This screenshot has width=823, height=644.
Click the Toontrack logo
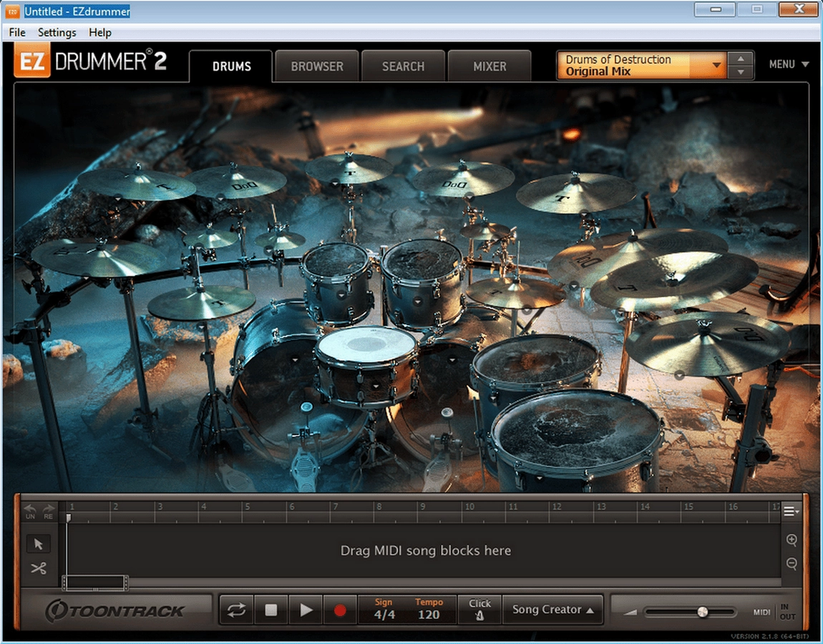(115, 610)
